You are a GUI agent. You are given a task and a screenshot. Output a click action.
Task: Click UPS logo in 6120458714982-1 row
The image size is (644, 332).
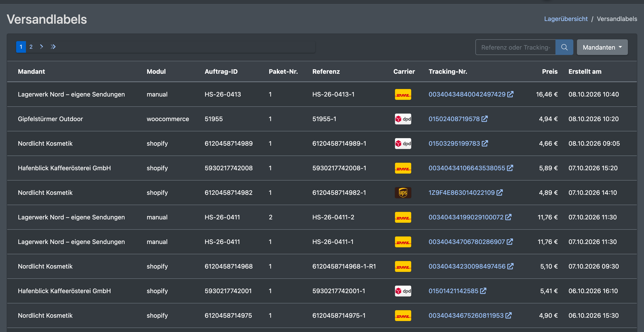click(x=403, y=193)
